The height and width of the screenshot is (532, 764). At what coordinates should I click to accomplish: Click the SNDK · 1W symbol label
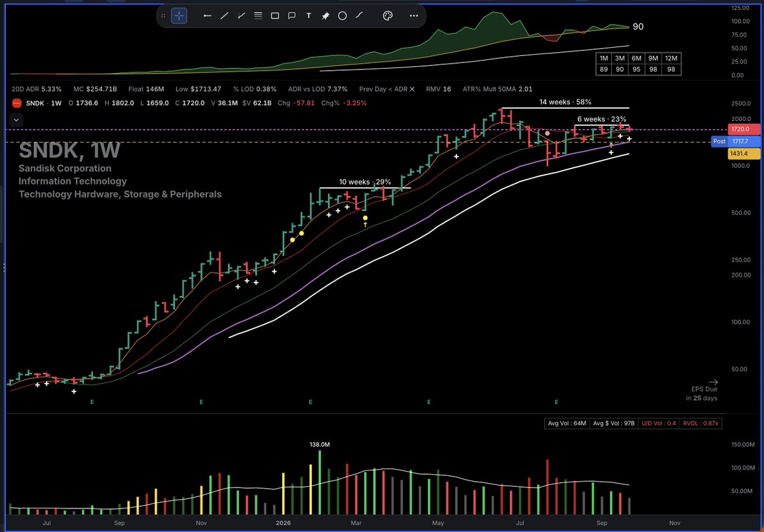tap(43, 103)
